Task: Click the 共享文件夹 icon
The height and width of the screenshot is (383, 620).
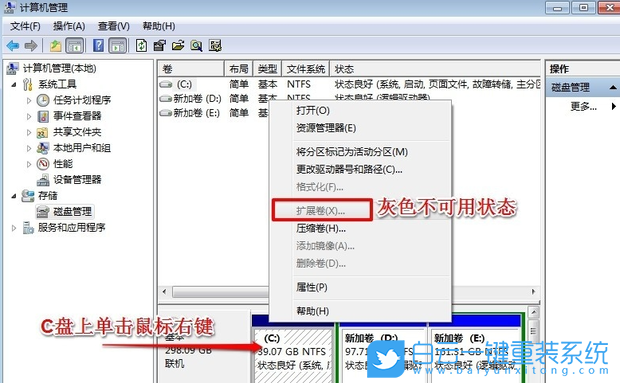Action: click(42, 132)
